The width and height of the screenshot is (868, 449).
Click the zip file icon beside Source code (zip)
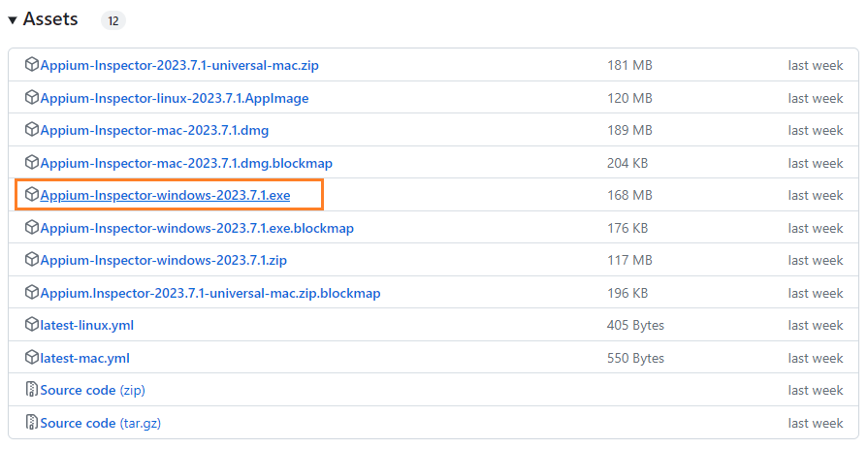click(32, 389)
